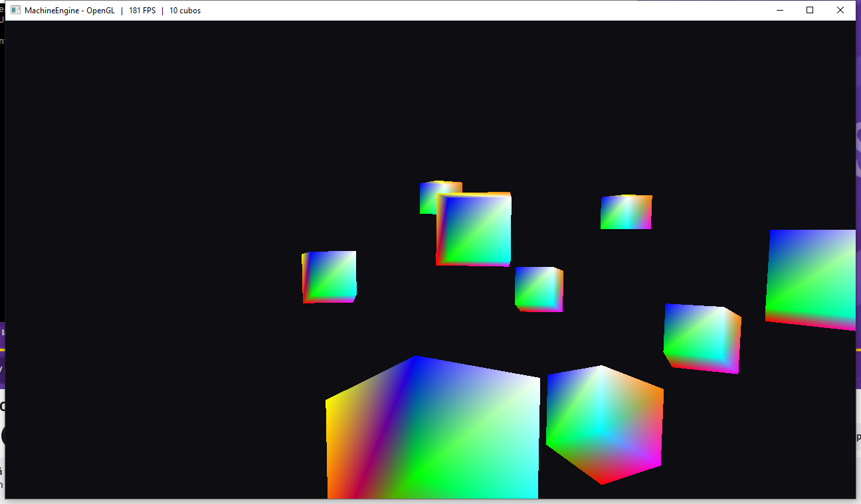Maximize the MachineEngine window

pyautogui.click(x=810, y=10)
